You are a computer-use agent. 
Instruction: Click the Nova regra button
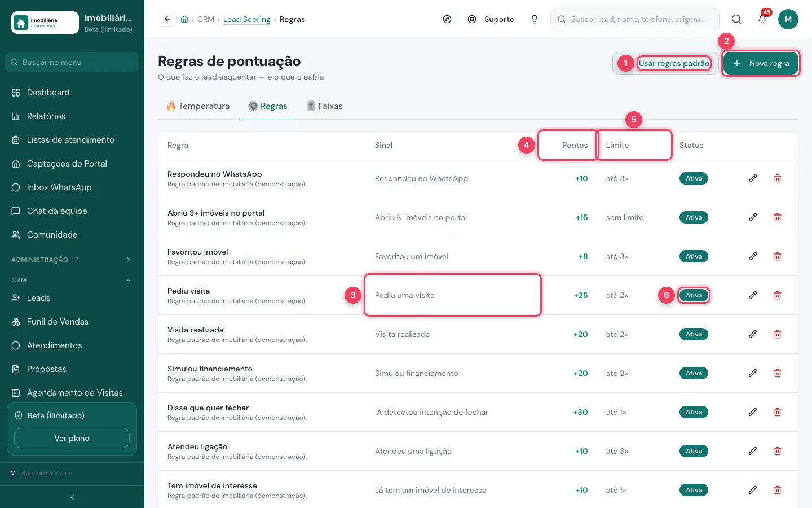tap(761, 63)
